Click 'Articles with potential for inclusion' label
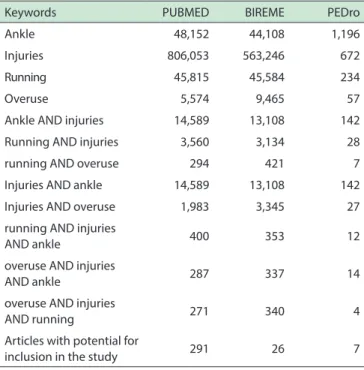Viewport: 364px width, 370px height. 72,349
